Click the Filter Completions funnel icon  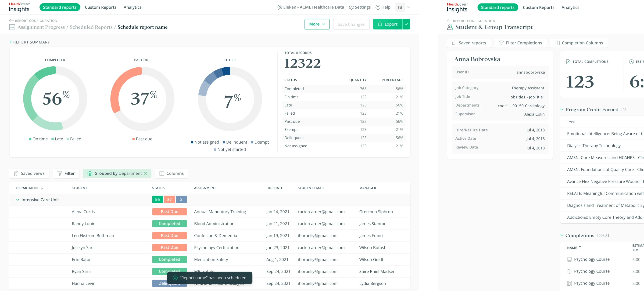501,43
